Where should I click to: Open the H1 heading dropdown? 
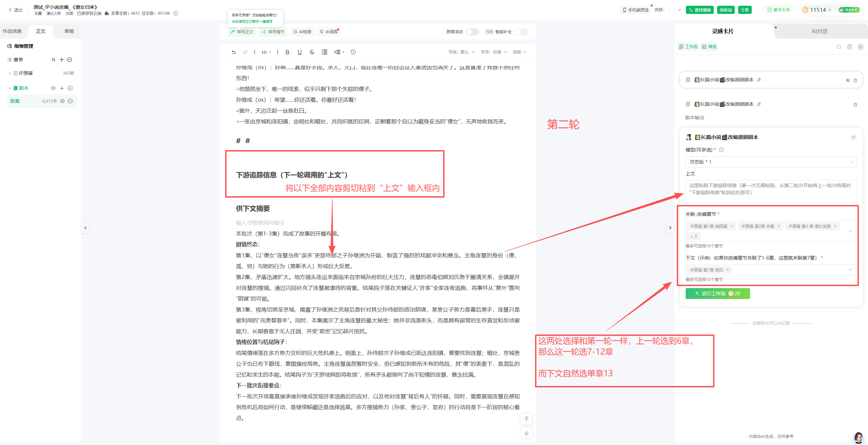click(267, 52)
